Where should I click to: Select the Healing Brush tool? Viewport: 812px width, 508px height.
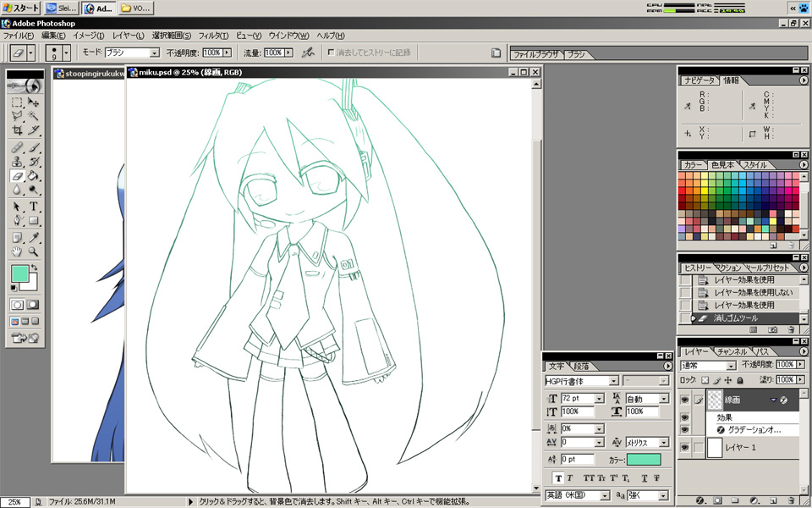[17, 148]
